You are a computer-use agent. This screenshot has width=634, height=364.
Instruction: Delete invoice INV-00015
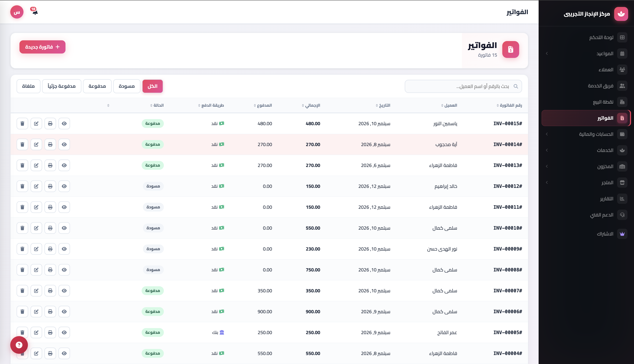tap(22, 124)
